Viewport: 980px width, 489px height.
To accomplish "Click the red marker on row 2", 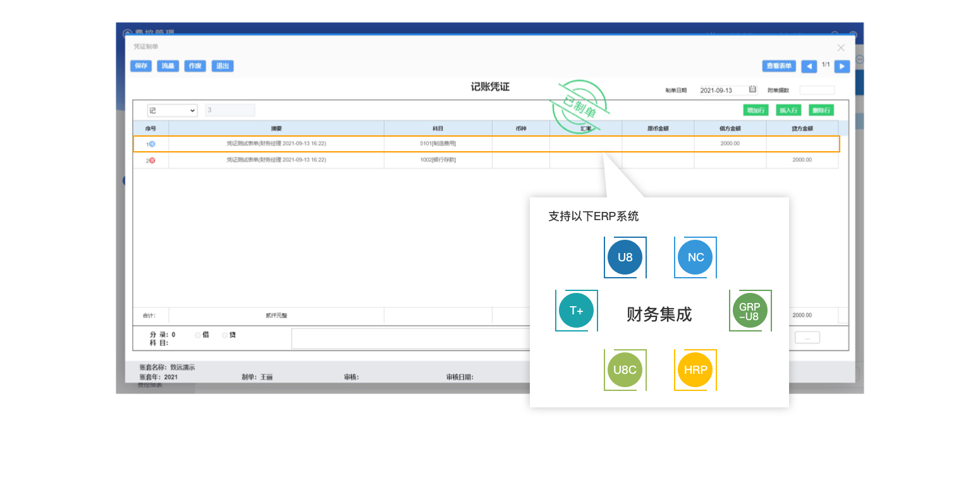I will coord(152,161).
